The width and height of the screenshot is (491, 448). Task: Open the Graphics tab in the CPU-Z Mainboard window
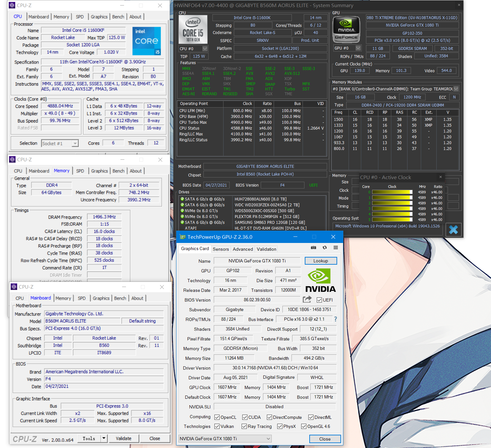point(101,298)
